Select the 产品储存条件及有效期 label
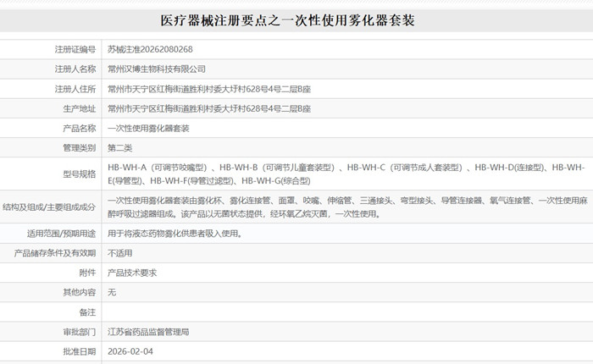This screenshot has height=364, width=593. tap(55, 253)
